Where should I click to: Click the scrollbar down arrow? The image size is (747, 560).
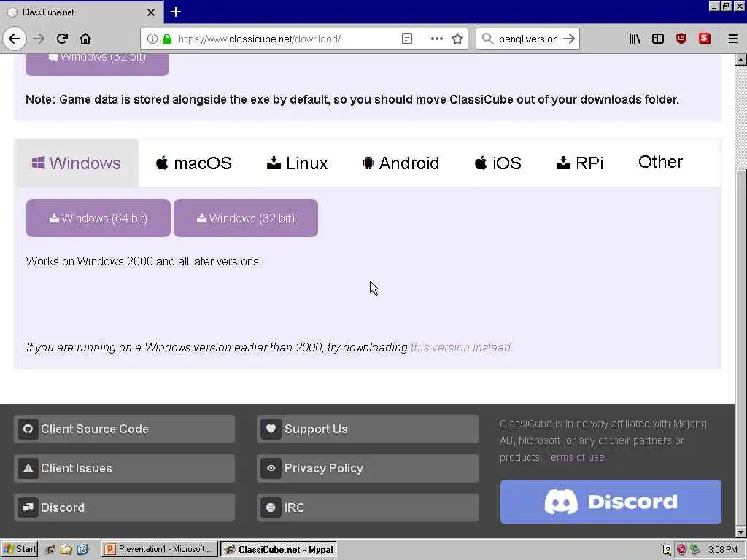click(741, 532)
